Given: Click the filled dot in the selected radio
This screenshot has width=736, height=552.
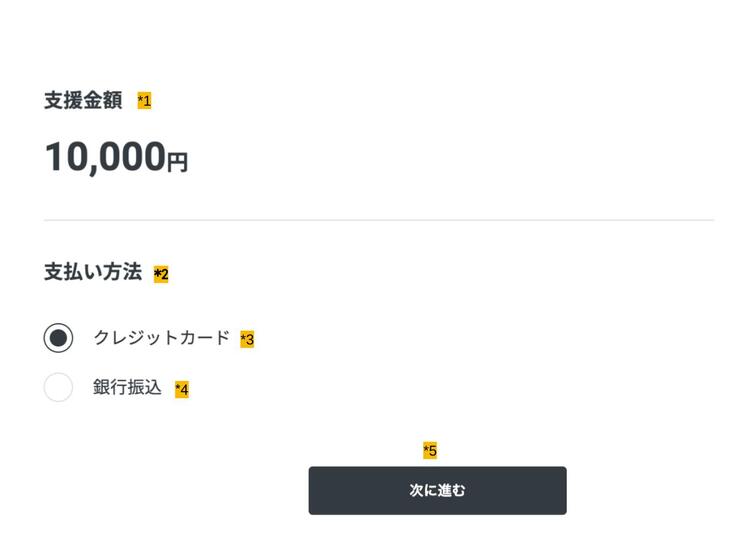Looking at the screenshot, I should (x=58, y=338).
